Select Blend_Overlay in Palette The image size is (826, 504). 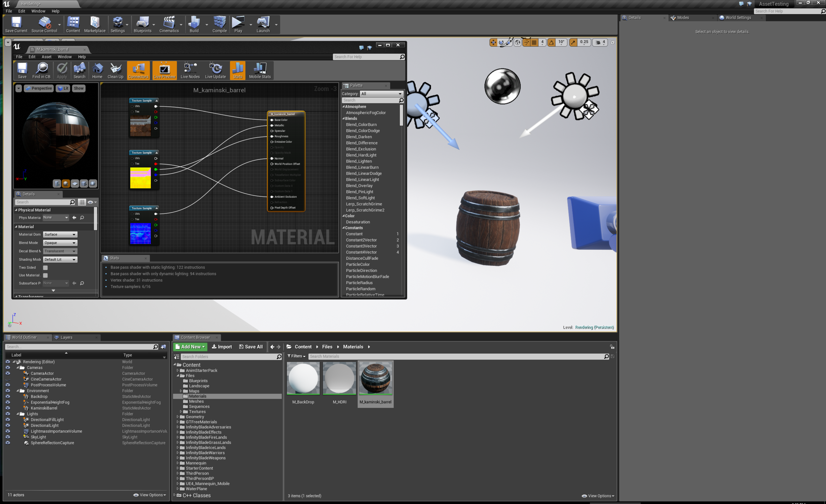(x=359, y=186)
